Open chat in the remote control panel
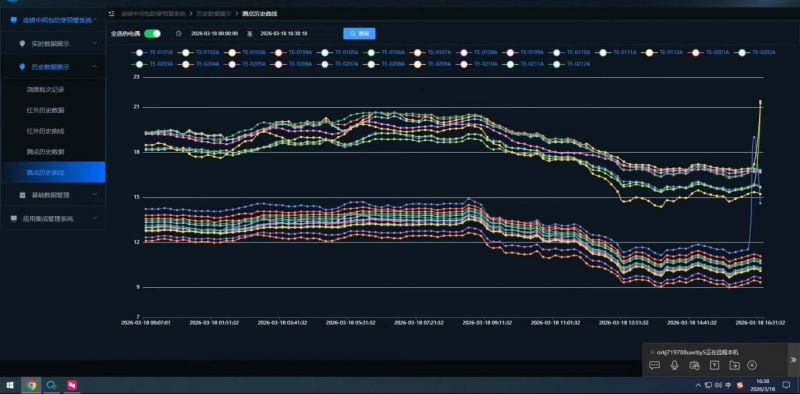Viewport: 800px width, 394px height. pyautogui.click(x=655, y=365)
